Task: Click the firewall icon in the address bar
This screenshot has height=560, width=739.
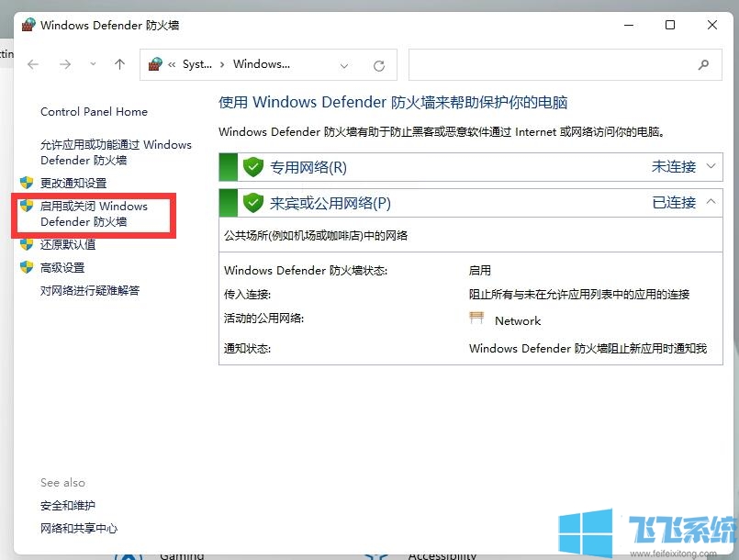Action: [x=154, y=64]
